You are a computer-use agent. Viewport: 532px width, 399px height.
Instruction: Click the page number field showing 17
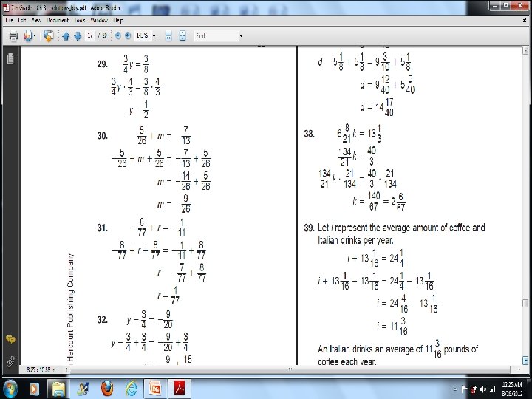click(x=90, y=35)
